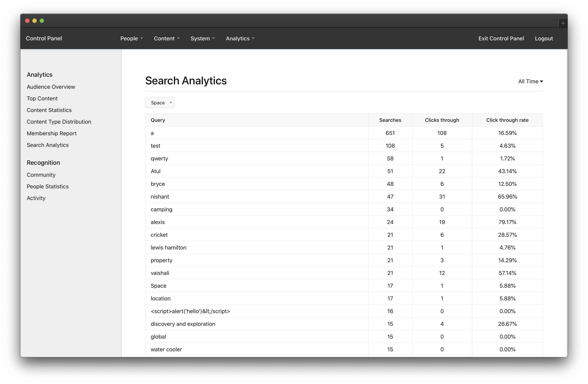Viewport: 588px width, 384px height.
Task: Click the 14.29% rate for property
Action: click(x=507, y=260)
